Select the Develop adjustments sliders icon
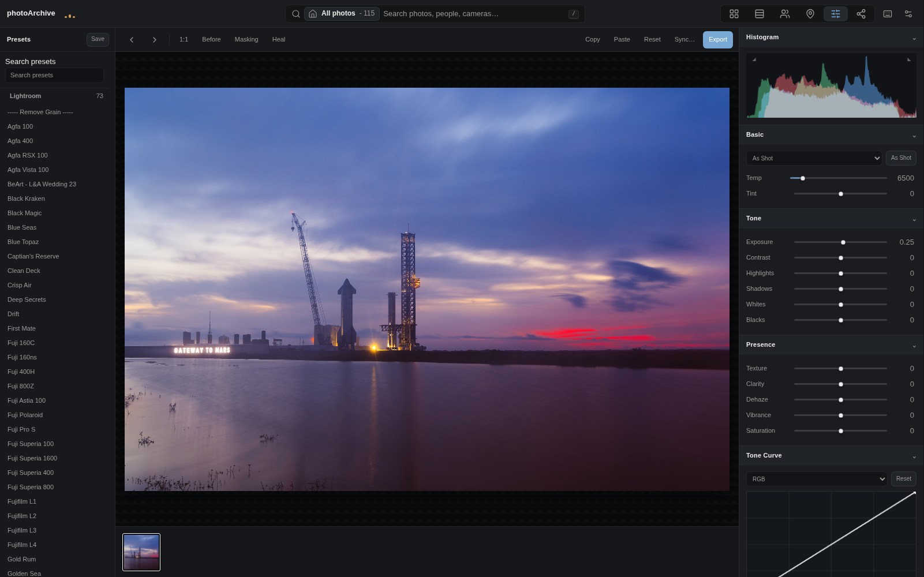The image size is (924, 577). 836,14
